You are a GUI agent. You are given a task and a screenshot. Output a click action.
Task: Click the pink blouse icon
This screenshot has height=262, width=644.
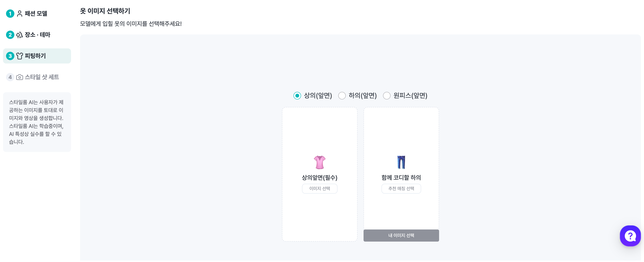(320, 162)
